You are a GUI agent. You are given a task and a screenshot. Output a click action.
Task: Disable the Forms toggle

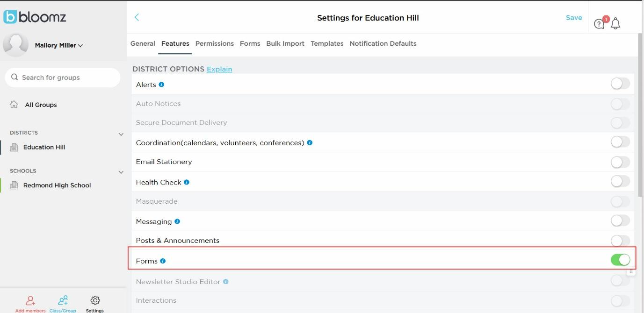[x=620, y=260]
